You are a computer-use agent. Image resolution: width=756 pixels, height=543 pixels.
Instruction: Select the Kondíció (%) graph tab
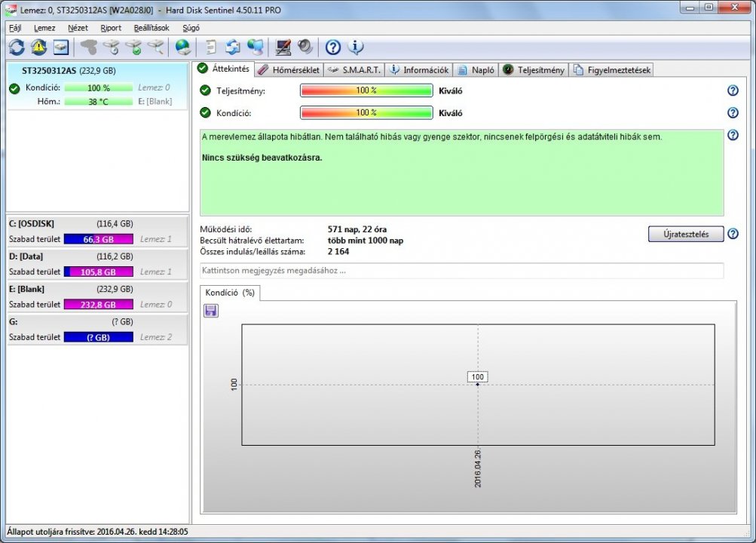tap(229, 293)
